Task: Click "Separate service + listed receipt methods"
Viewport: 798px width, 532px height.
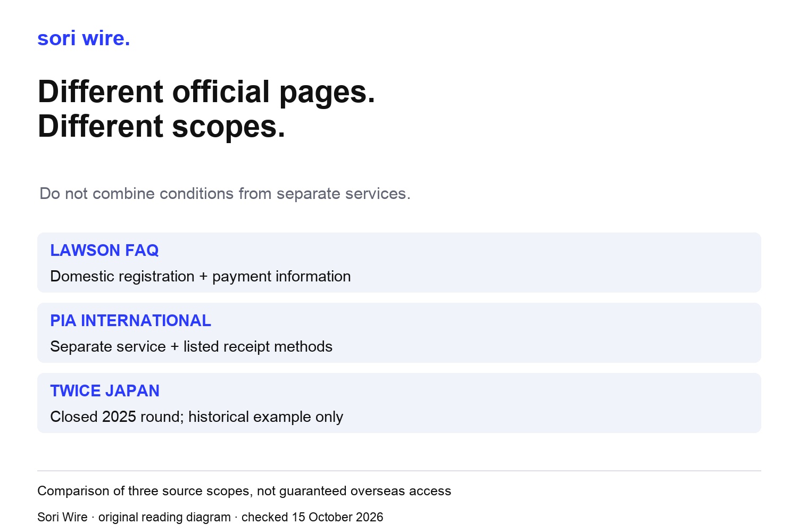Action: (x=191, y=347)
